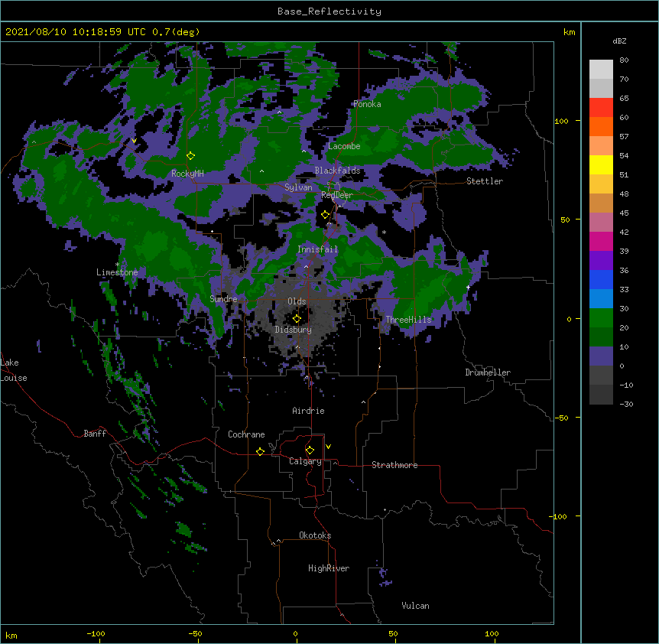Select the Blackfalds map label

click(337, 171)
